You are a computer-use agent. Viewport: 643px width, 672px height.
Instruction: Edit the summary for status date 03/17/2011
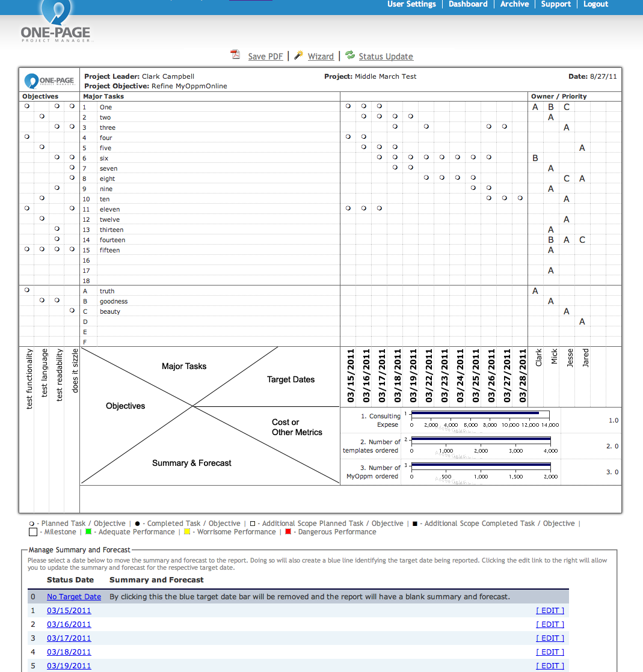[550, 638]
